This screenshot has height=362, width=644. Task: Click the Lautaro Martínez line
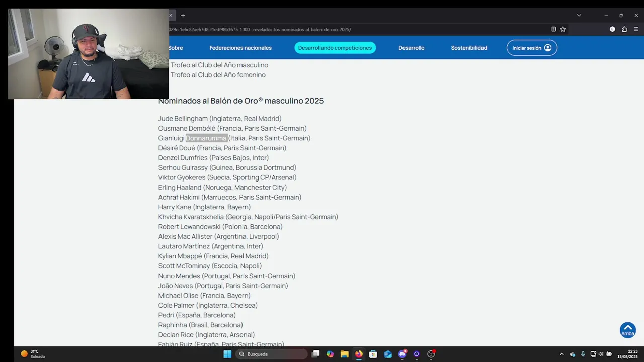(211, 246)
